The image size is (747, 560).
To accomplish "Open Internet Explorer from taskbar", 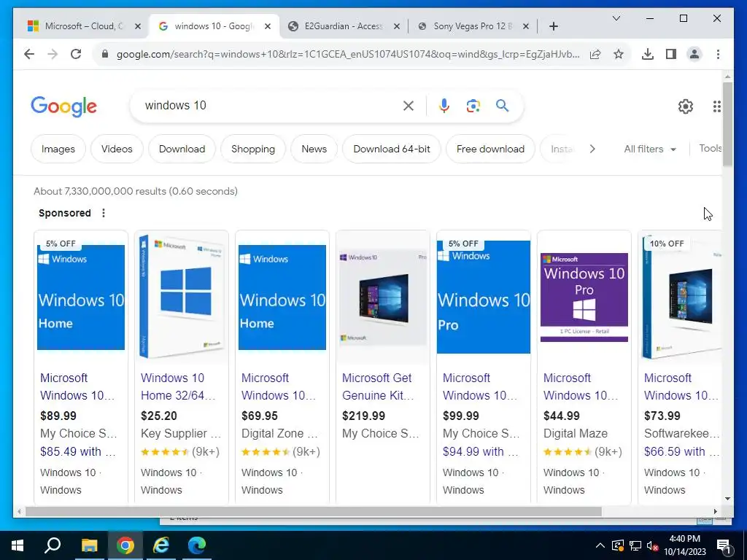I will (x=161, y=545).
